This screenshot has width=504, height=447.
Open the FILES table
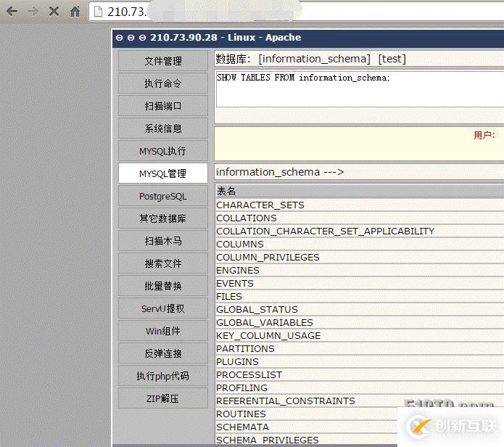(229, 297)
